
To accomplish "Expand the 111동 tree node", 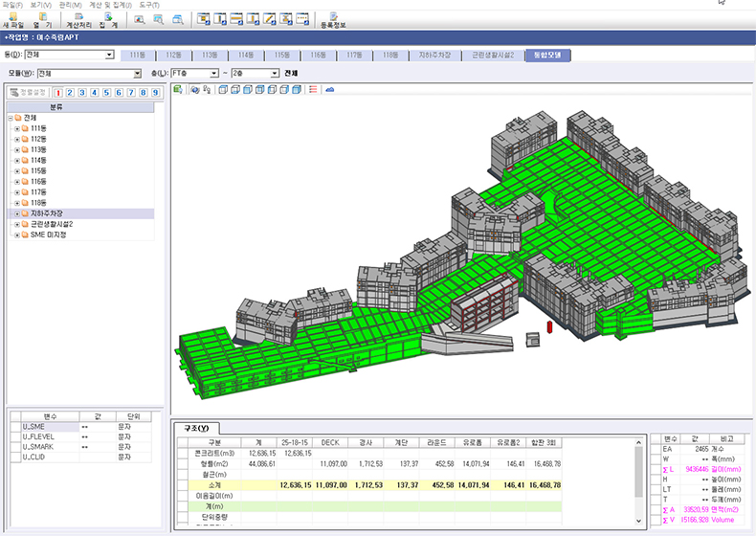I will pos(17,129).
